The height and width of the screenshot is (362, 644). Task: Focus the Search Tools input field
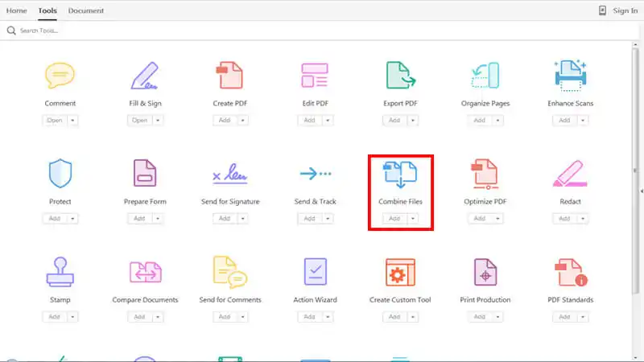pos(161,31)
